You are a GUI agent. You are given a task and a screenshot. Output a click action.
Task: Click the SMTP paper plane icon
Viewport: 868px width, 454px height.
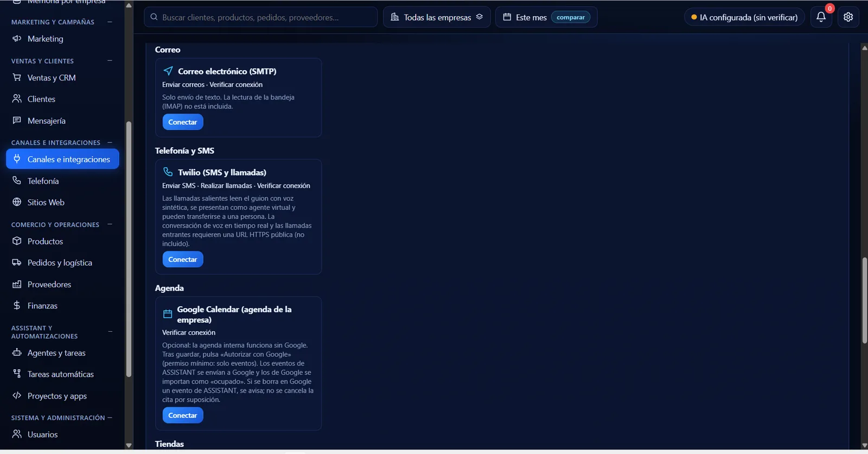pyautogui.click(x=168, y=71)
